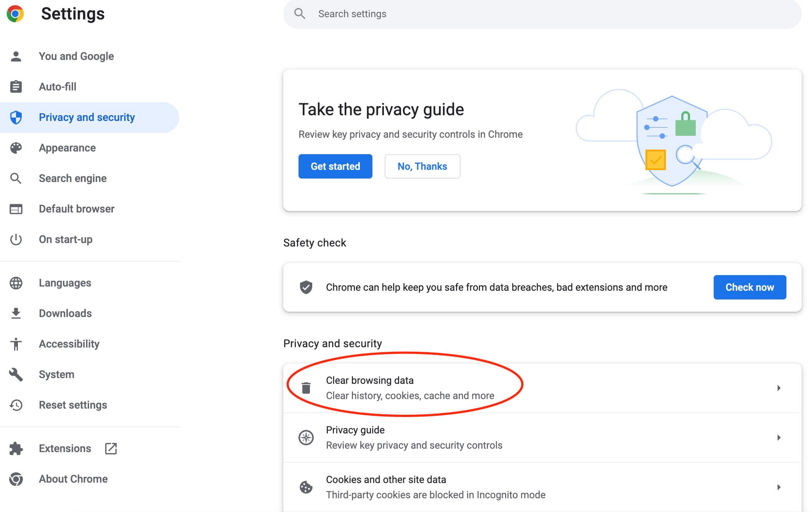Click the Default browser window icon
This screenshot has width=812, height=512.
pyautogui.click(x=16, y=209)
